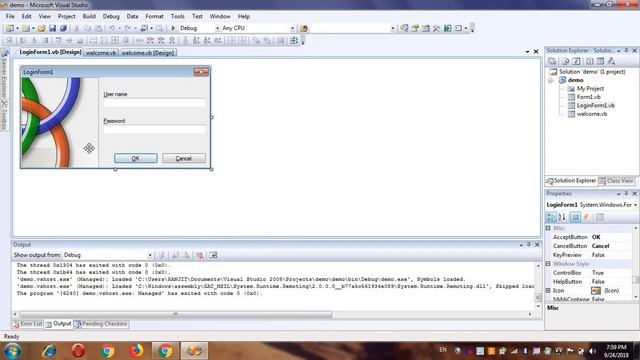Click the Tab Order layout toolbar icon
The width and height of the screenshot is (640, 360).
[x=293, y=40]
